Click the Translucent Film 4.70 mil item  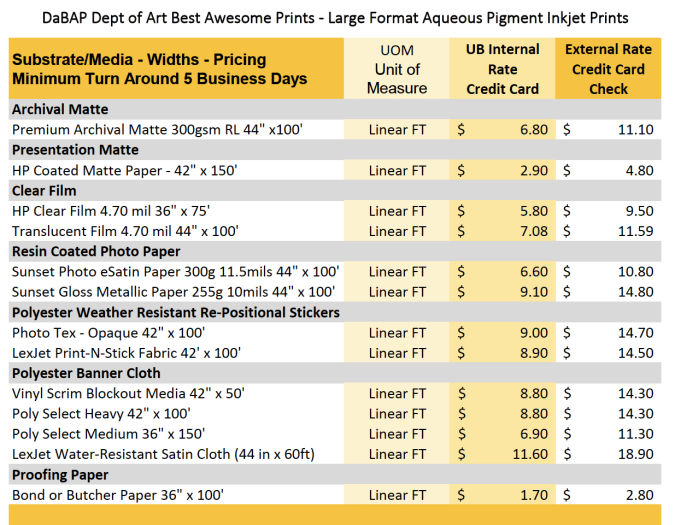pos(124,231)
